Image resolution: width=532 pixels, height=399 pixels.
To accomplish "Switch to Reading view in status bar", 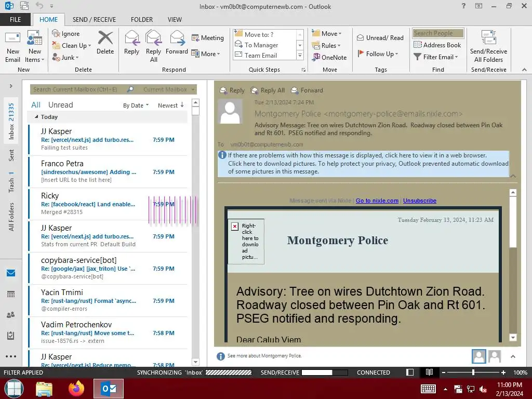I will [429, 372].
